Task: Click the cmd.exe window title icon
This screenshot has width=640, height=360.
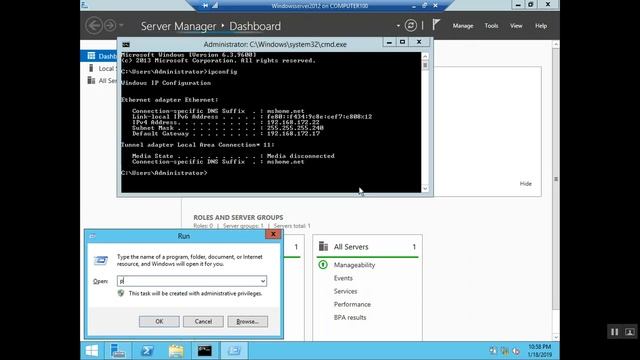Action: point(126,44)
